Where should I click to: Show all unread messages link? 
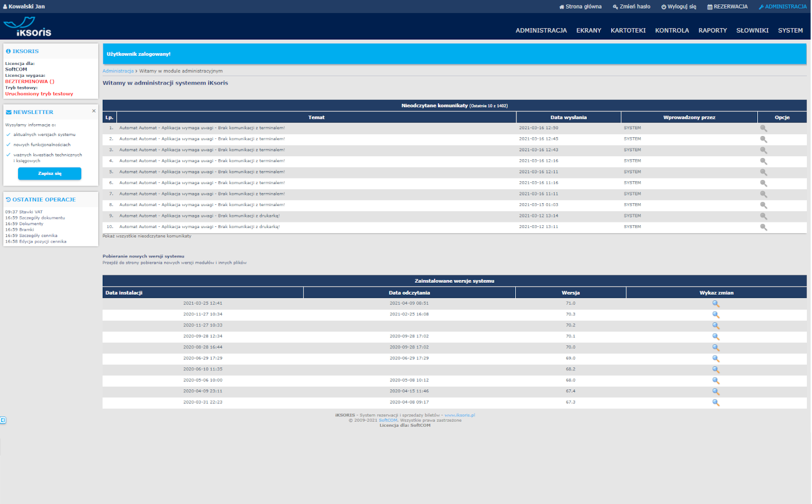point(147,236)
